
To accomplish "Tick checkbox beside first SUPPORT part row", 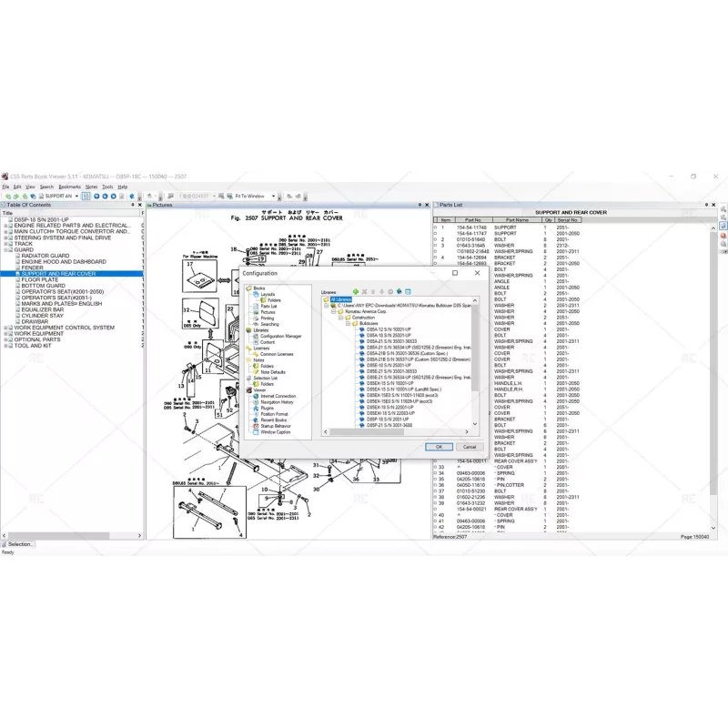I will [435, 227].
